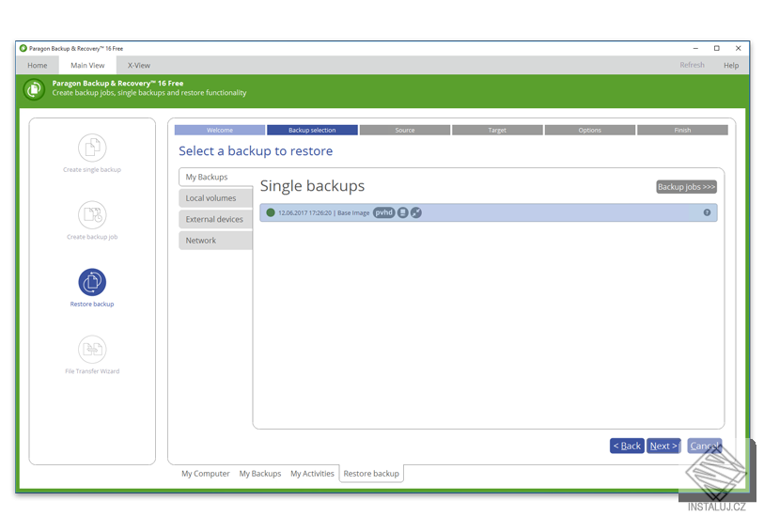764x532 pixels.
Task: Click the Welcome wizard step
Action: pos(220,130)
